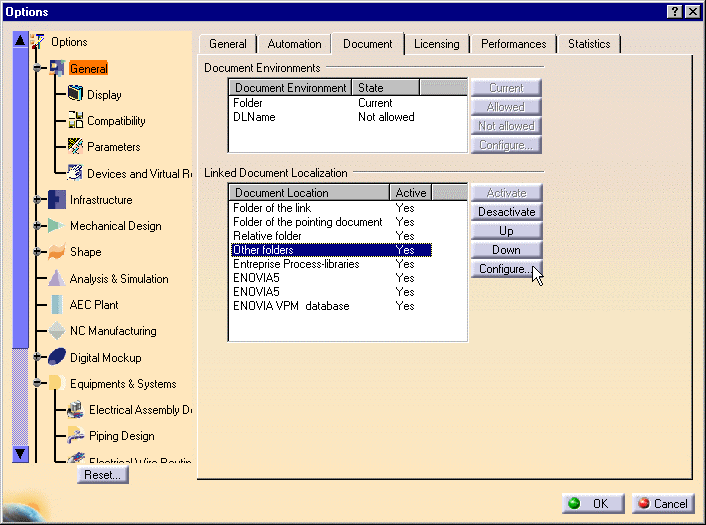Switch to the Licensing tab

click(x=437, y=44)
